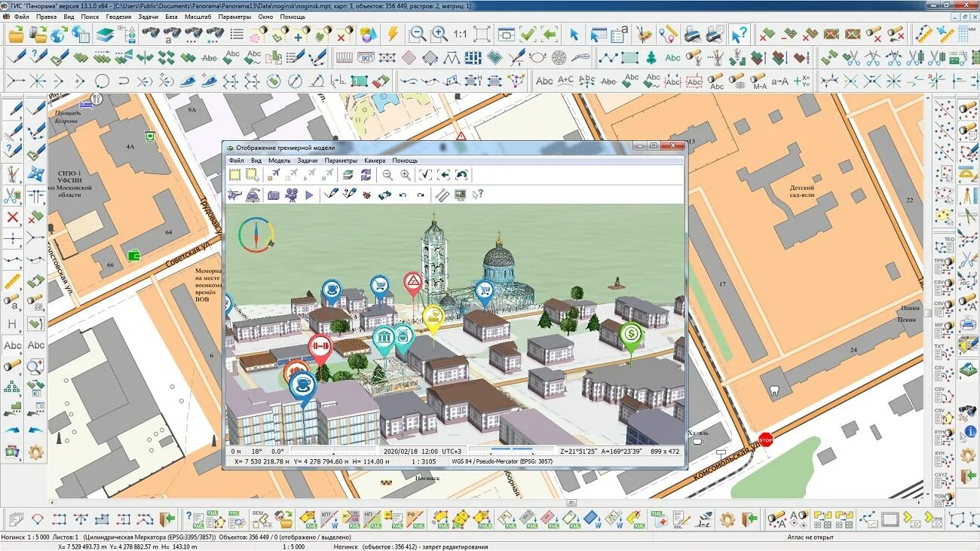Click the refresh arrows icon in 3D window
Image resolution: width=980 pixels, height=551 pixels.
coord(366,175)
